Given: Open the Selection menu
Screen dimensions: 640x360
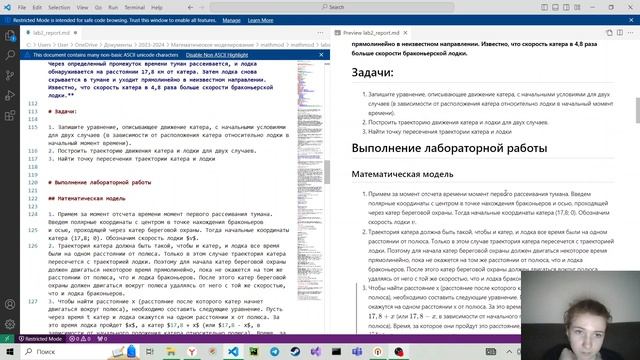Looking at the screenshot, I should tap(59, 7).
